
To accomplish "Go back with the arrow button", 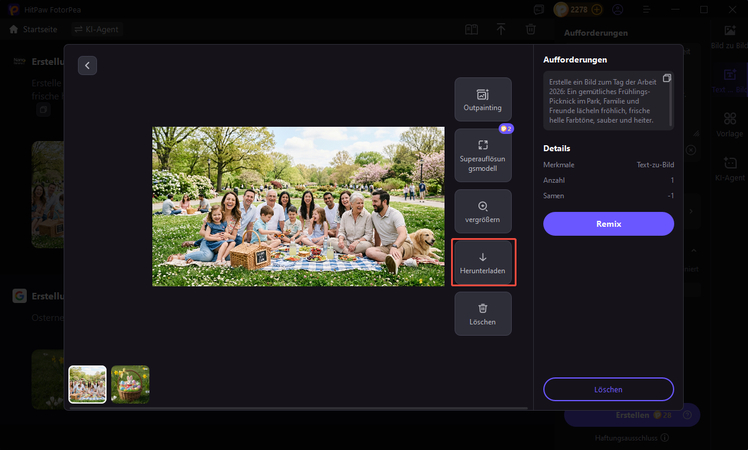I will click(87, 65).
